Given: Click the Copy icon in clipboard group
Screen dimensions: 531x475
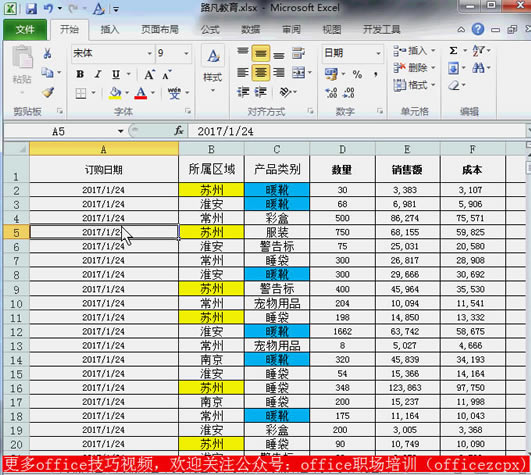Looking at the screenshot, I should [47, 72].
